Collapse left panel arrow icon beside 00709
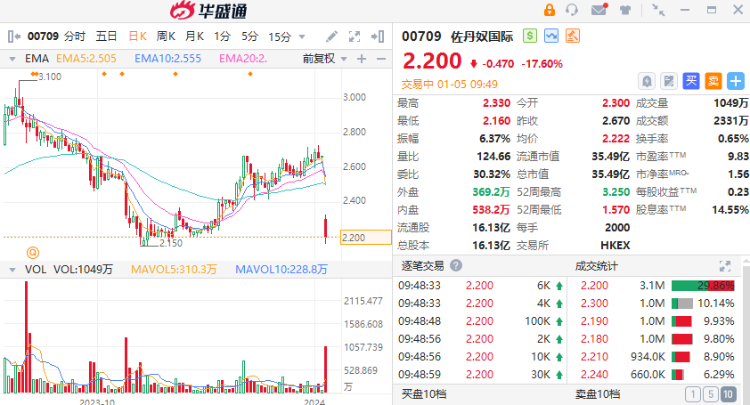Viewport: 750px width, 405px height. 14,36
